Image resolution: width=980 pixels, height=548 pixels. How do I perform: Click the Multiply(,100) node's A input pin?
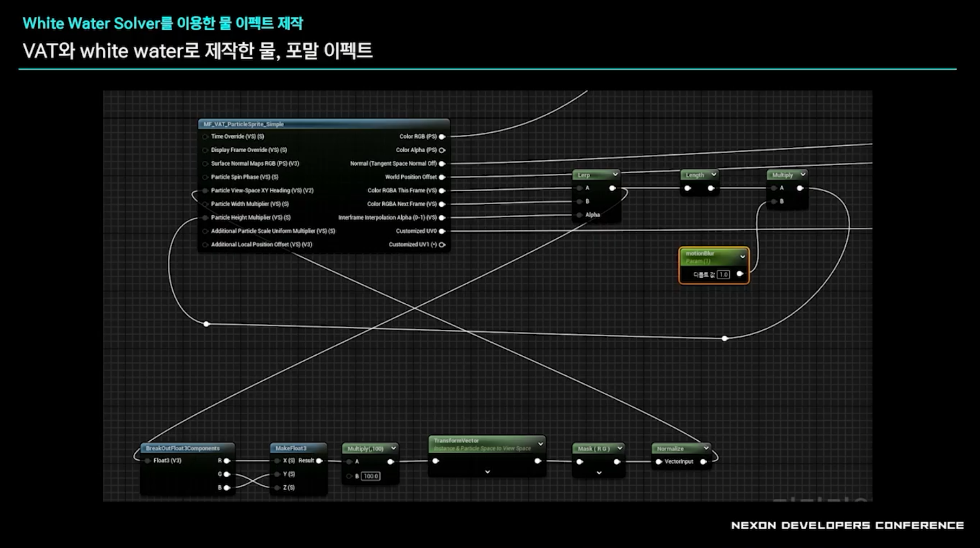point(349,462)
